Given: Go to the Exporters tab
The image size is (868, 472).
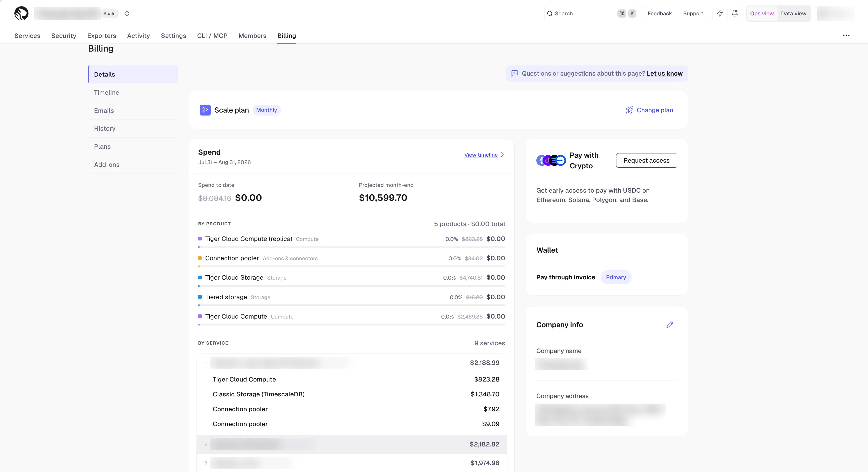Looking at the screenshot, I should pos(101,36).
